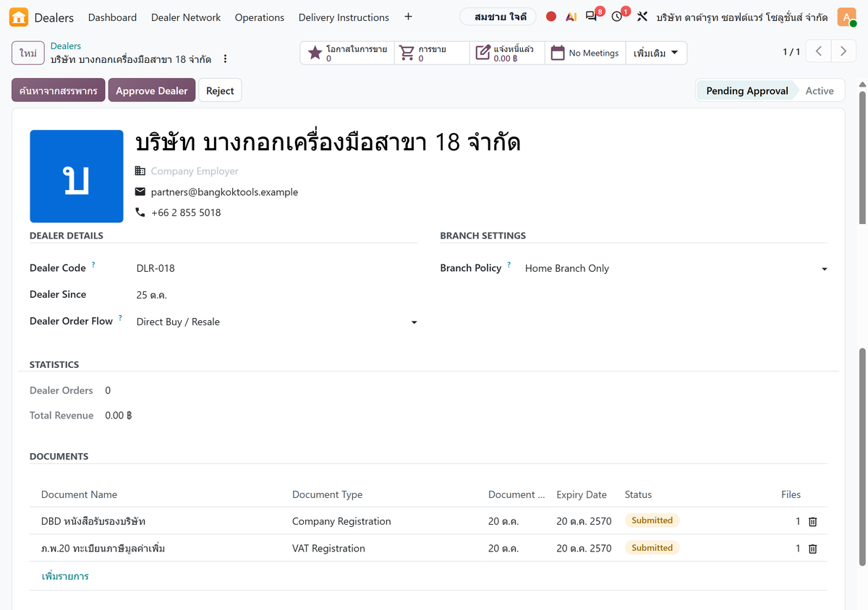Open the user avatar menu
This screenshot has width=868, height=610.
tap(846, 17)
